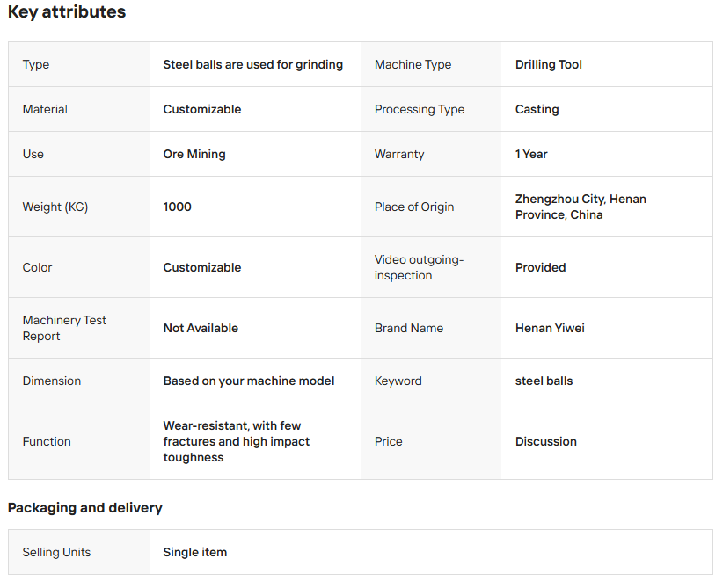Click the 'Henan Yiwei' brand name
This screenshot has height=588, width=723.
coord(550,328)
